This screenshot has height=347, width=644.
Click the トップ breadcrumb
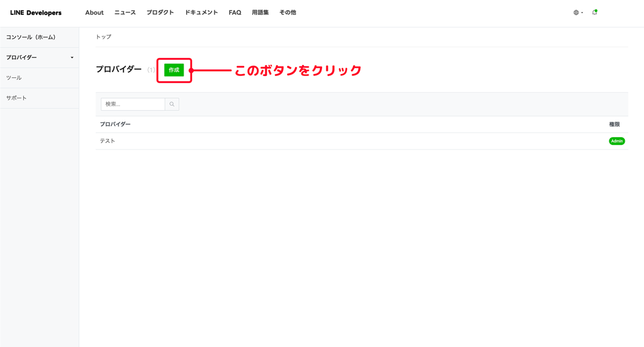pyautogui.click(x=104, y=37)
